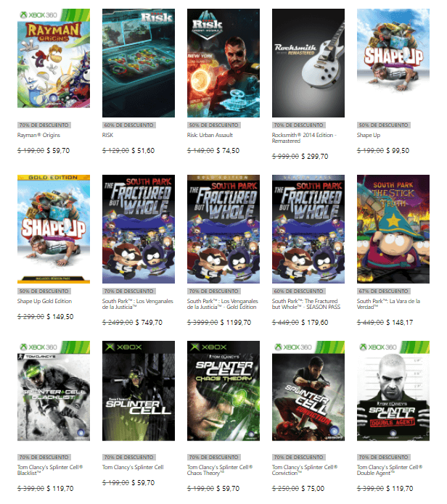This screenshot has height=504, width=447.
Task: Open South Park: La Vara de la Verdad link
Action: pyautogui.click(x=388, y=304)
